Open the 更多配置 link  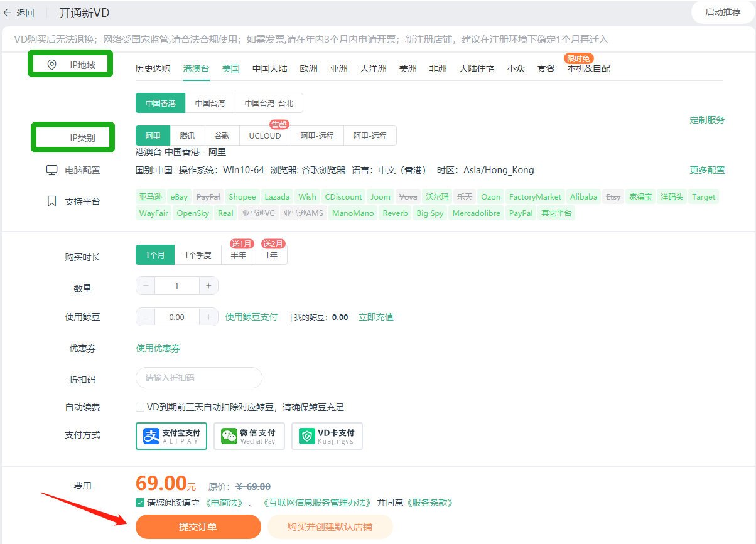pyautogui.click(x=707, y=170)
